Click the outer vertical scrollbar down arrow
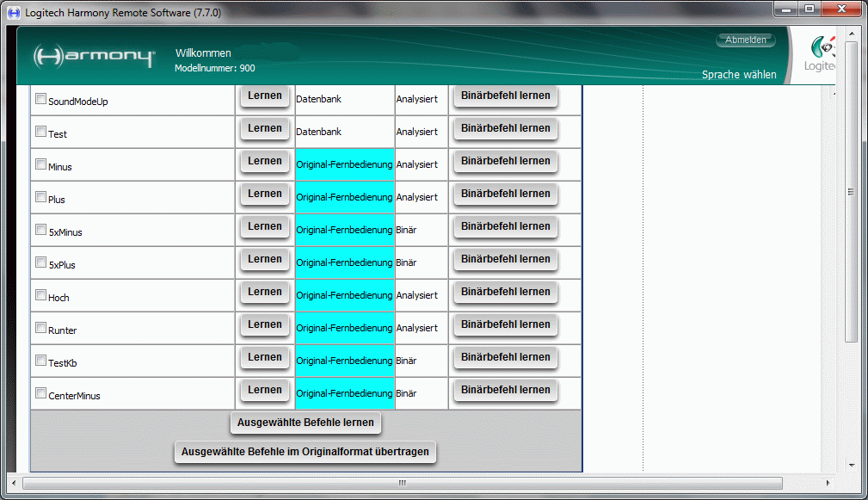Viewport: 868px width, 500px height. point(852,465)
